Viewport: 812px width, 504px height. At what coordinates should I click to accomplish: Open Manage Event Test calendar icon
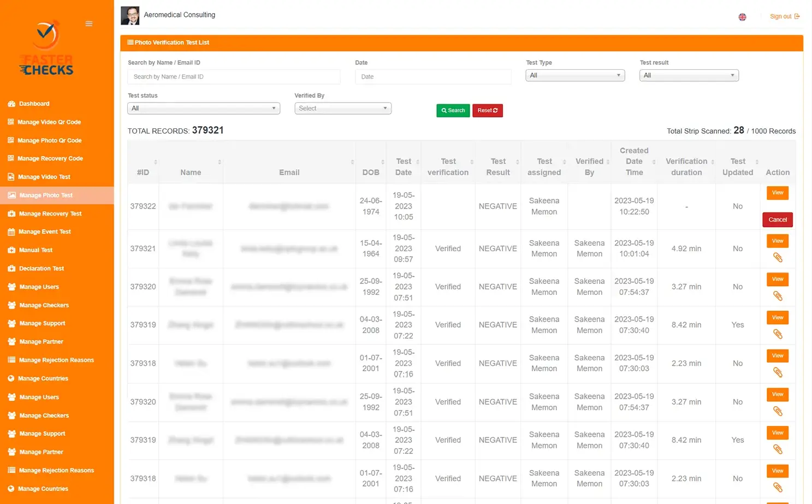tap(11, 232)
